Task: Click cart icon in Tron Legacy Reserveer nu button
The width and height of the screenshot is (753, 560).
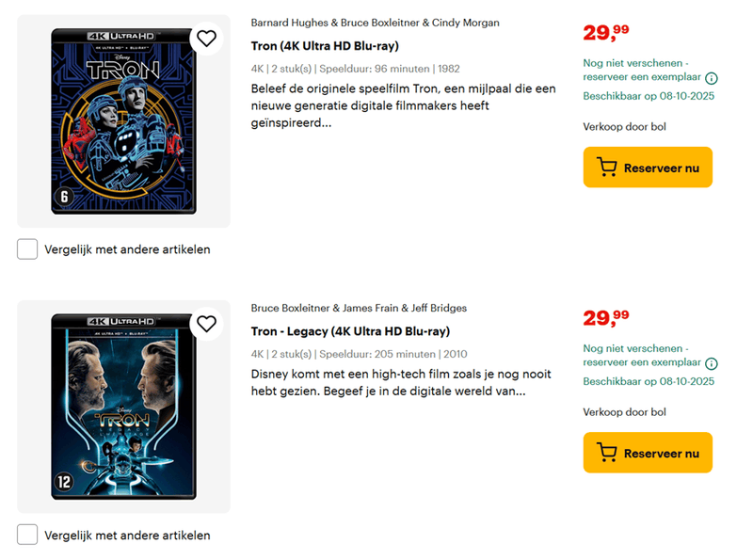Action: tap(606, 453)
